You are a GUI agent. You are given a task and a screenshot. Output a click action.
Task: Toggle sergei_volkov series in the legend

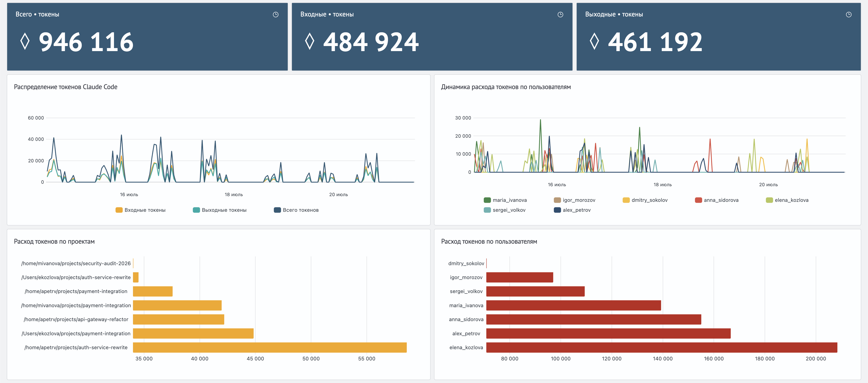pyautogui.click(x=505, y=210)
